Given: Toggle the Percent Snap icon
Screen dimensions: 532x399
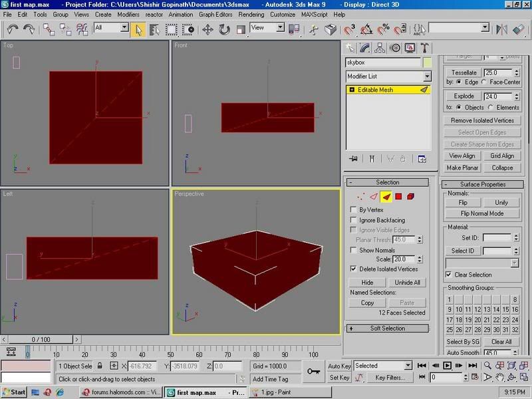Looking at the screenshot, I should 383,30.
